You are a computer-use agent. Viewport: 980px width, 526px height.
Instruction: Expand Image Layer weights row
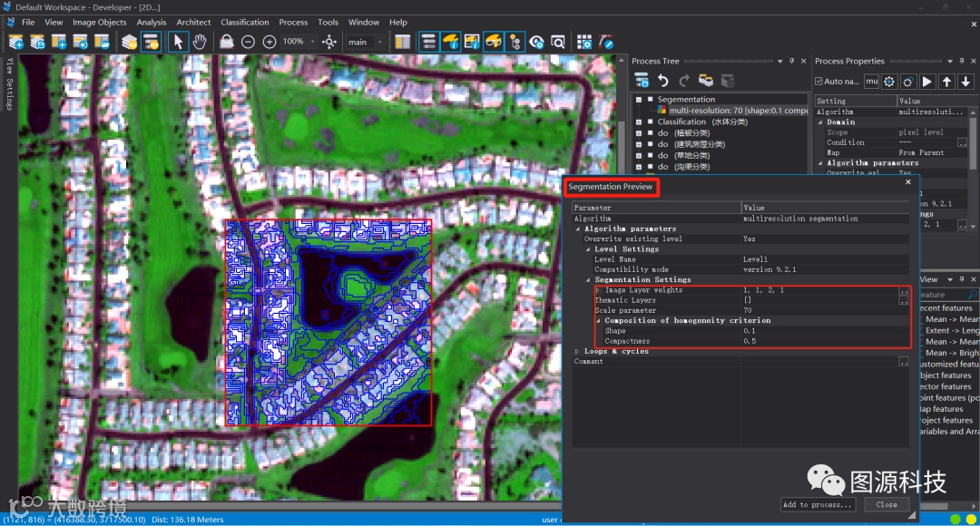coord(598,290)
